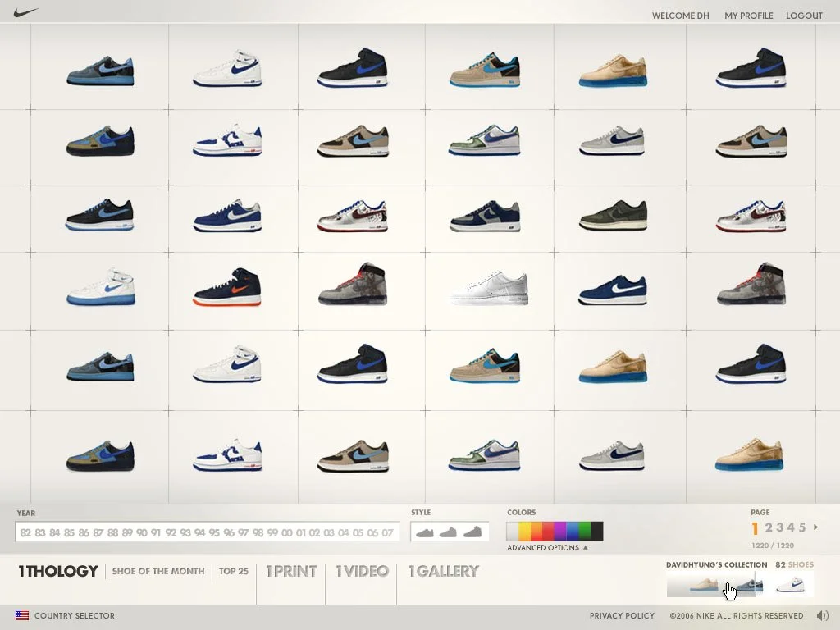Select the mid-top shoe style icon
Screen dimensions: 840x630
click(448, 532)
